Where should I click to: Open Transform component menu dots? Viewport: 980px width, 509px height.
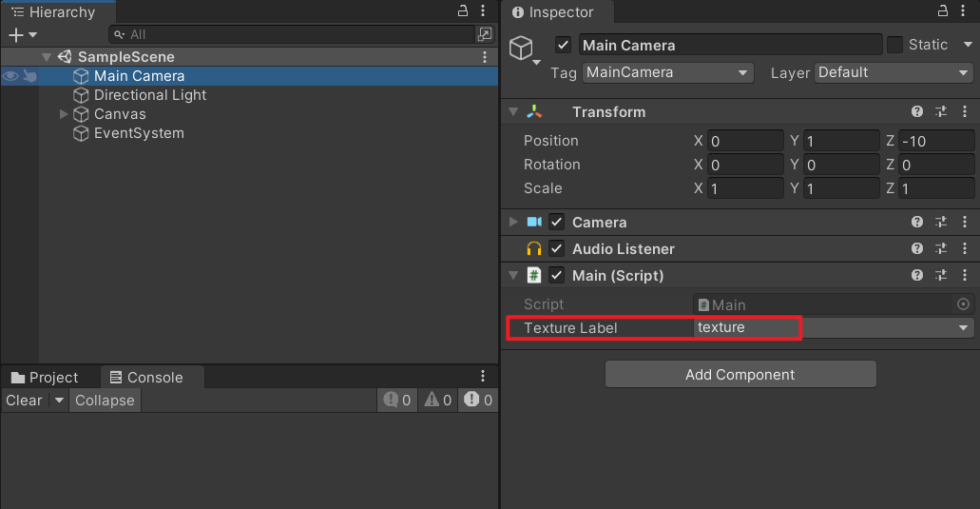965,111
